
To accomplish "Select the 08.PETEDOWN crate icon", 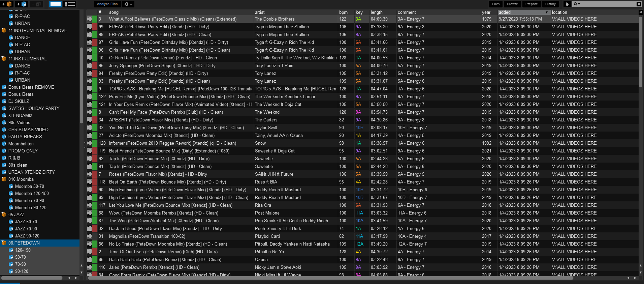I will tap(4, 243).
